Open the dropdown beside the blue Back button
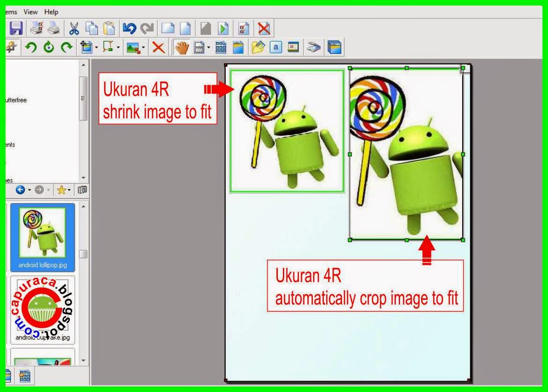 coord(30,190)
